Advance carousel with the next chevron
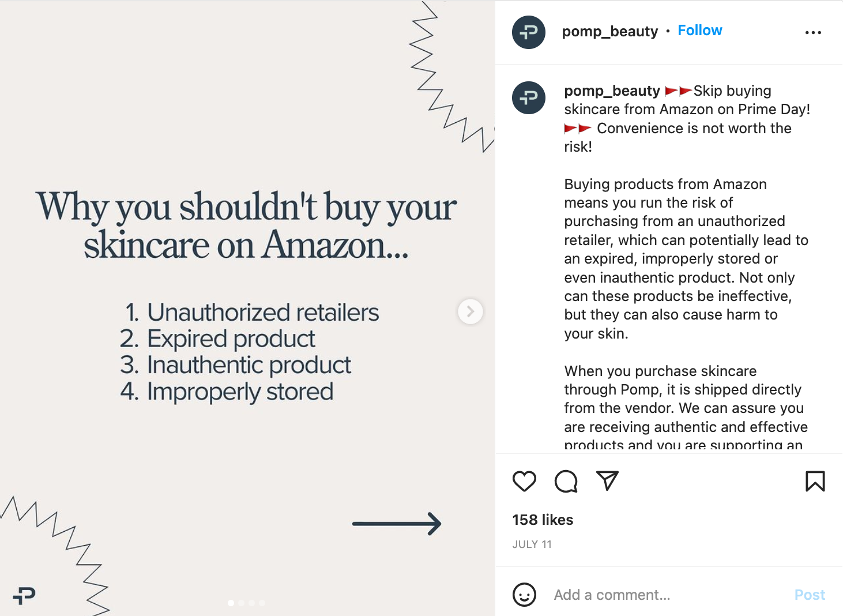843x616 pixels. point(471,311)
